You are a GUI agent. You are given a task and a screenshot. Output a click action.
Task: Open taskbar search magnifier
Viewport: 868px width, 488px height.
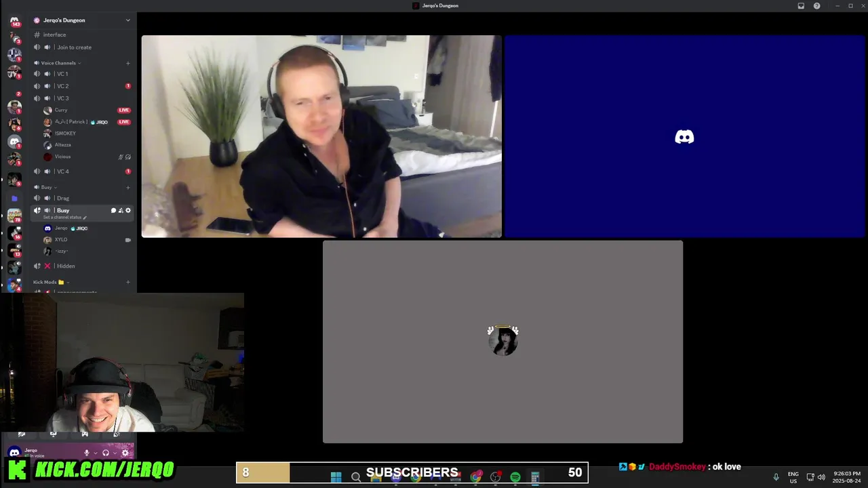(x=355, y=477)
